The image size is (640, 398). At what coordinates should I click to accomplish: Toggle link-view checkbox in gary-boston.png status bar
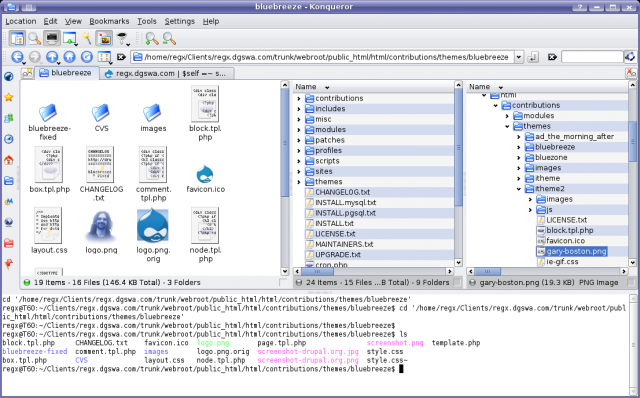pyautogui.click(x=631, y=282)
